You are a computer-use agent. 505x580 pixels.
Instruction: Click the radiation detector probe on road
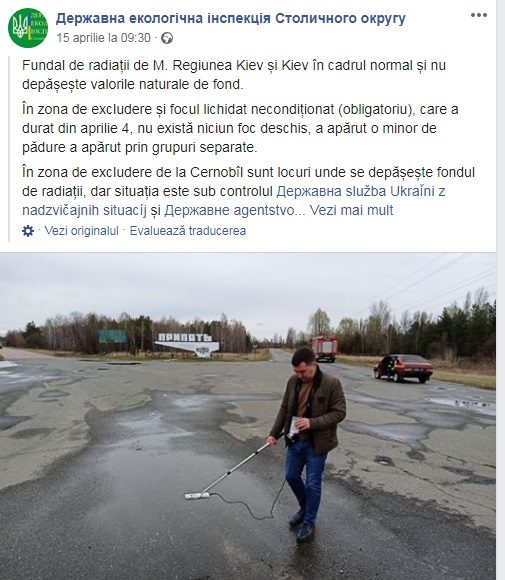(x=197, y=496)
